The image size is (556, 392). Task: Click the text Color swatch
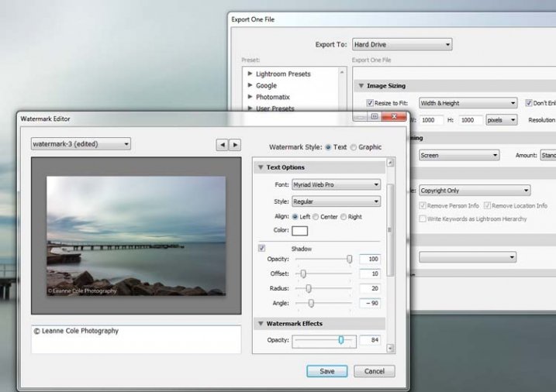coord(299,231)
